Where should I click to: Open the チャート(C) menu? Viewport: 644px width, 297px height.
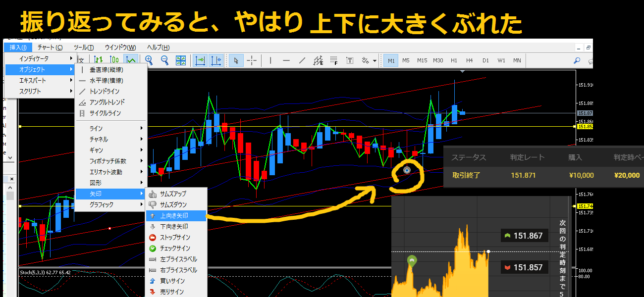(50, 48)
